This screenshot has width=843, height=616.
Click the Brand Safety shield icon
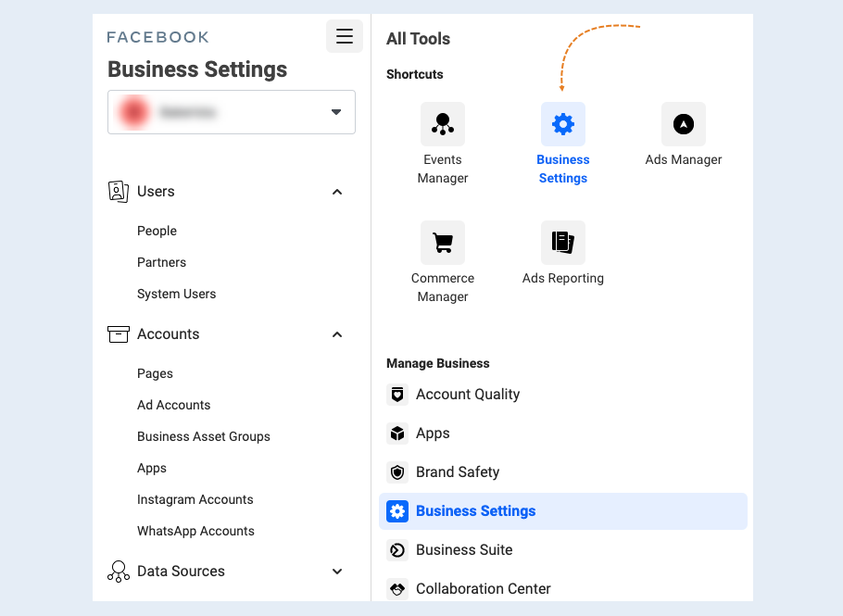(397, 471)
